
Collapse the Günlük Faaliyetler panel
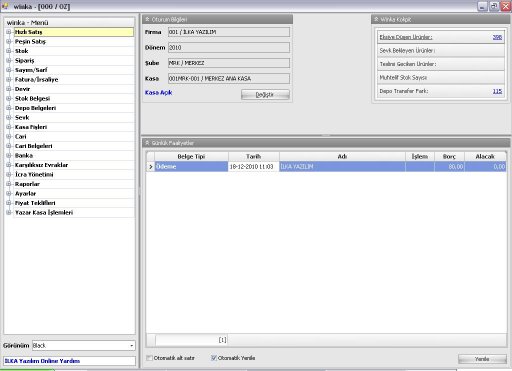pyautogui.click(x=147, y=143)
